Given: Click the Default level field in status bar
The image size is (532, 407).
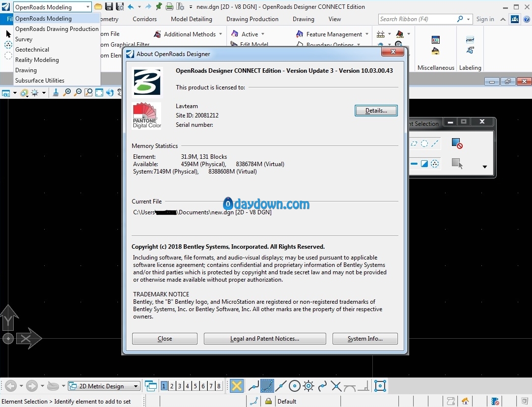Looking at the screenshot, I should click(x=307, y=401).
